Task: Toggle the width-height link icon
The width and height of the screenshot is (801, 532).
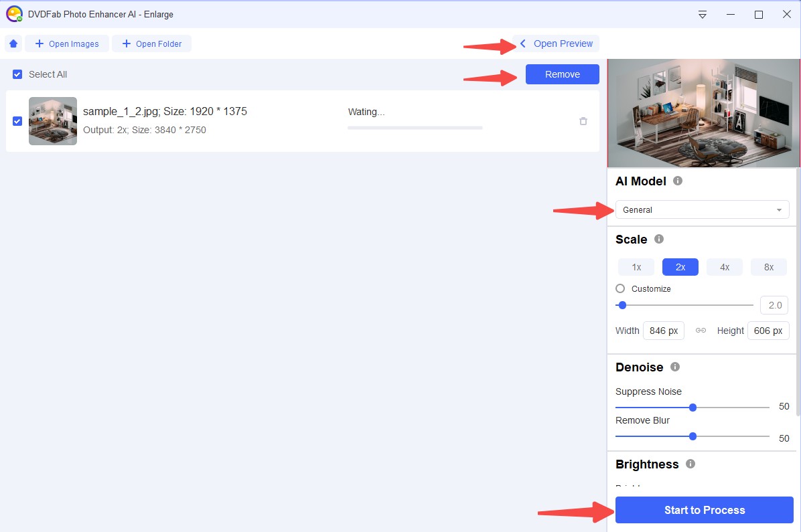Action: pyautogui.click(x=701, y=331)
